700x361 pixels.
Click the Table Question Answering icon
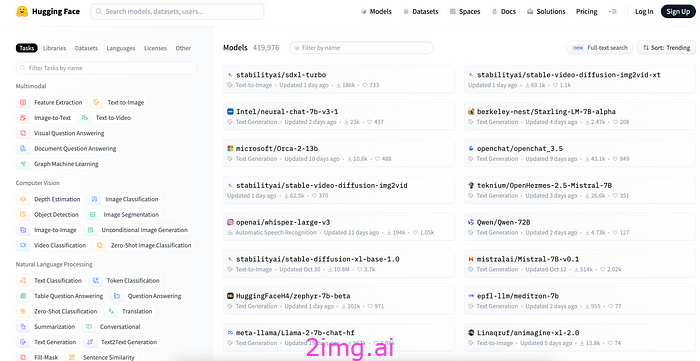click(x=23, y=296)
